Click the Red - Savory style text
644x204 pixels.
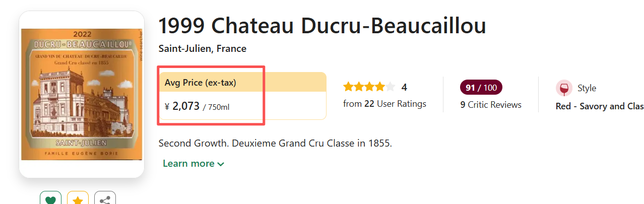point(599,106)
